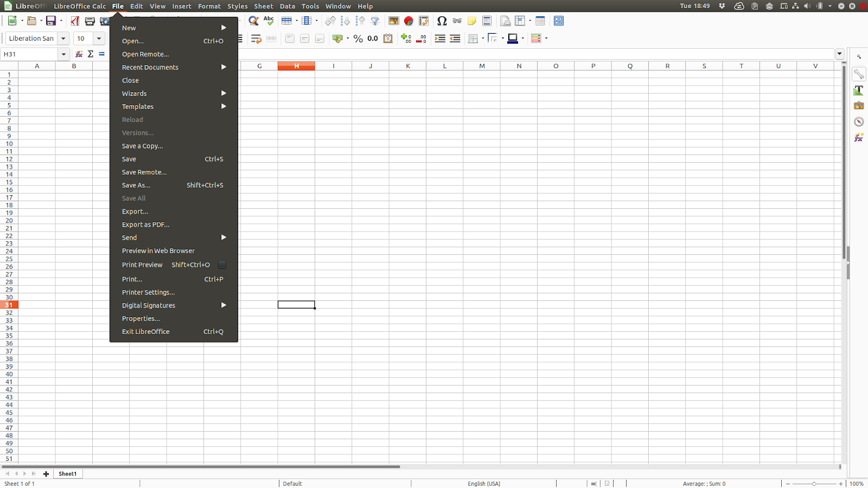Click the Insert Hyperlink chain icon

pyautogui.click(x=457, y=21)
